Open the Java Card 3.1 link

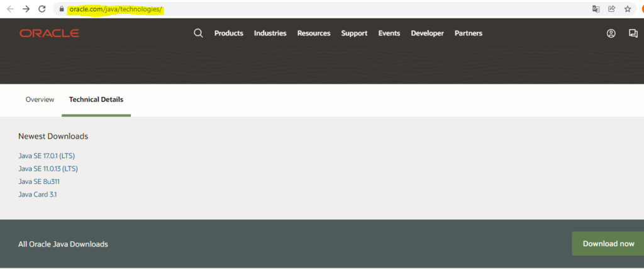point(37,194)
